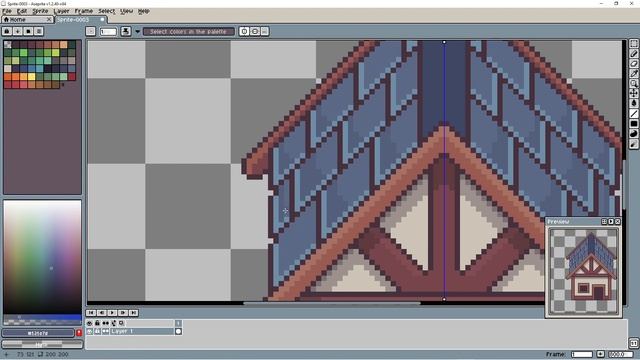Open the Sprite menu
Image resolution: width=640 pixels, height=360 pixels.
pos(40,11)
